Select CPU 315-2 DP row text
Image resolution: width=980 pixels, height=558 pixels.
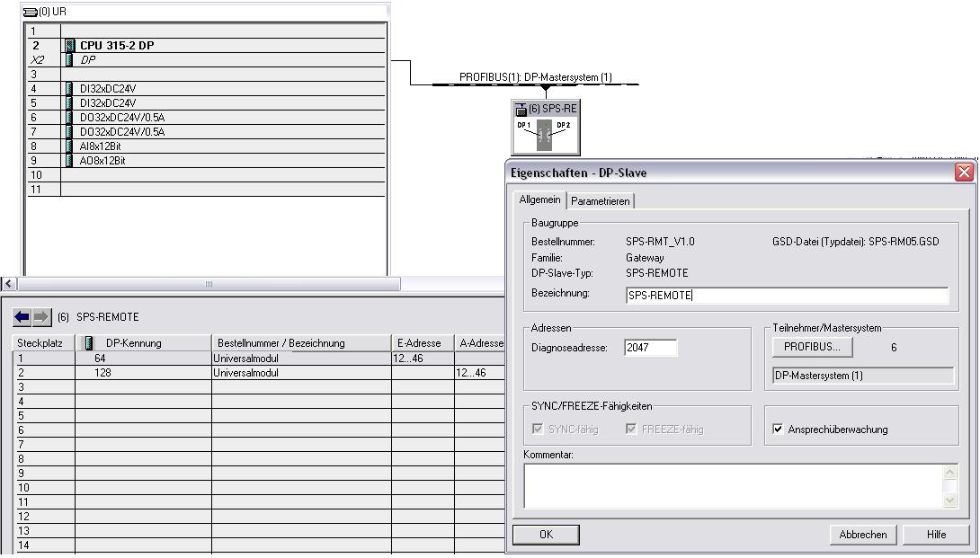point(117,46)
